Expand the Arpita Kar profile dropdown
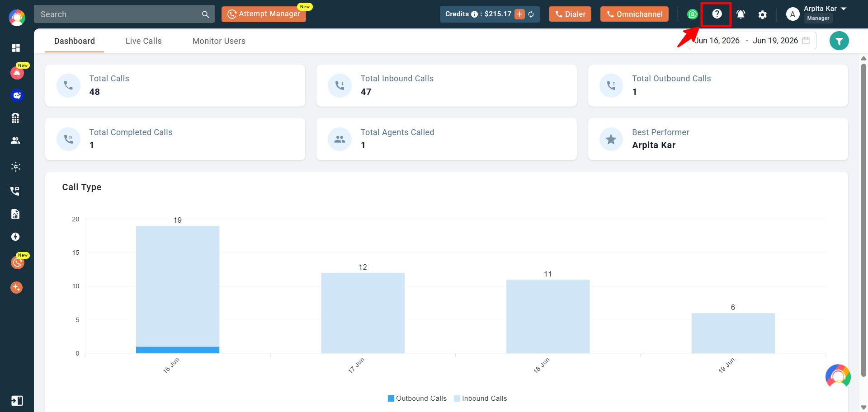 [844, 9]
